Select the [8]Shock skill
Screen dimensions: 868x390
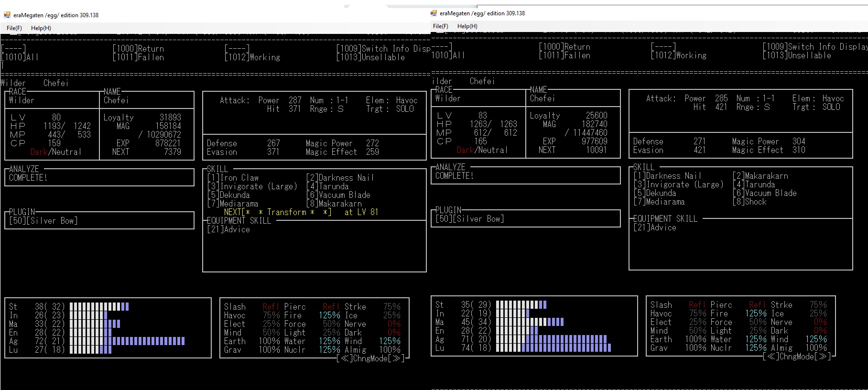pyautogui.click(x=749, y=202)
